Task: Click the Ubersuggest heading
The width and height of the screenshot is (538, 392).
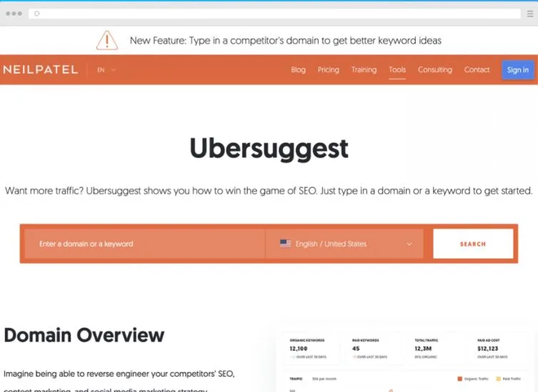Action: tap(269, 149)
